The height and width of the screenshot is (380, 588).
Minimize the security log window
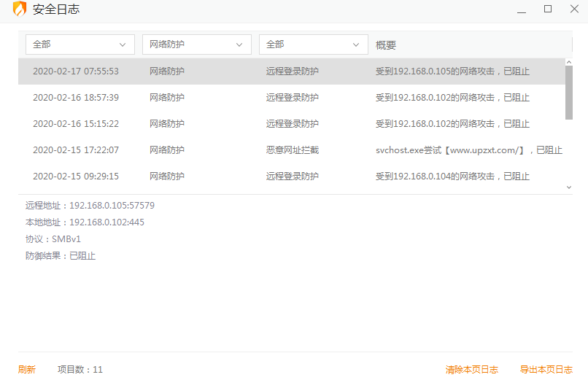(x=522, y=9)
